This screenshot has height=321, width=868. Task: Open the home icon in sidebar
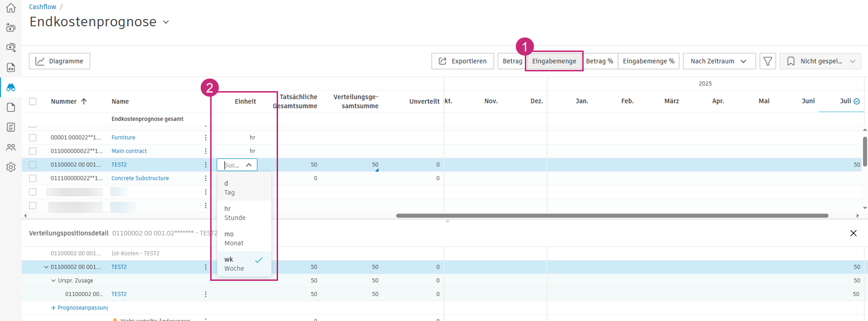pyautogui.click(x=11, y=8)
